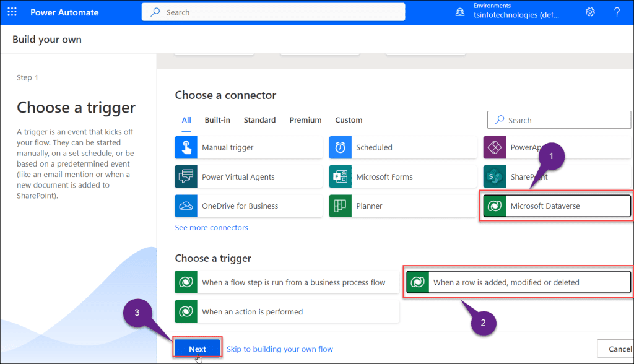
Task: Select Microsoft Forms connector
Action: [402, 177]
